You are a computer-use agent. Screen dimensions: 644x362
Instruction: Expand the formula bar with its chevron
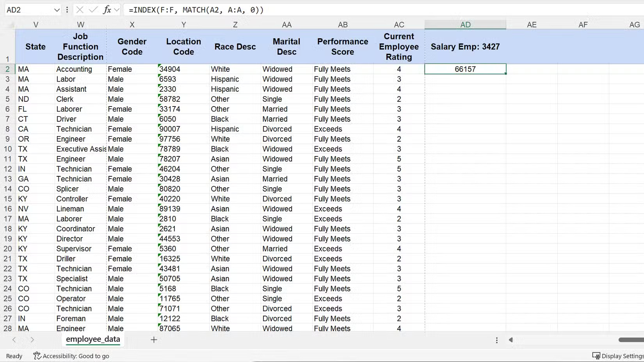(x=116, y=10)
